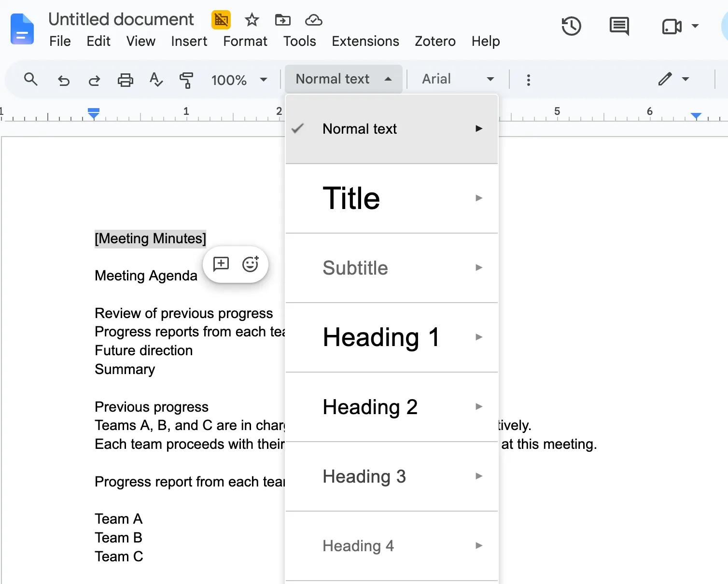
Task: Expand the Heading 2 submenu arrow
Action: tap(479, 406)
